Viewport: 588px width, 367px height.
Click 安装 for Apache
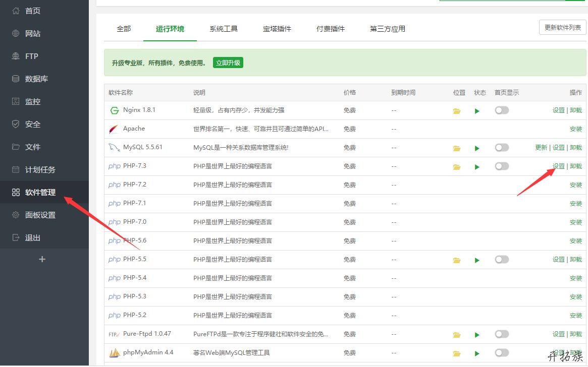coord(575,129)
